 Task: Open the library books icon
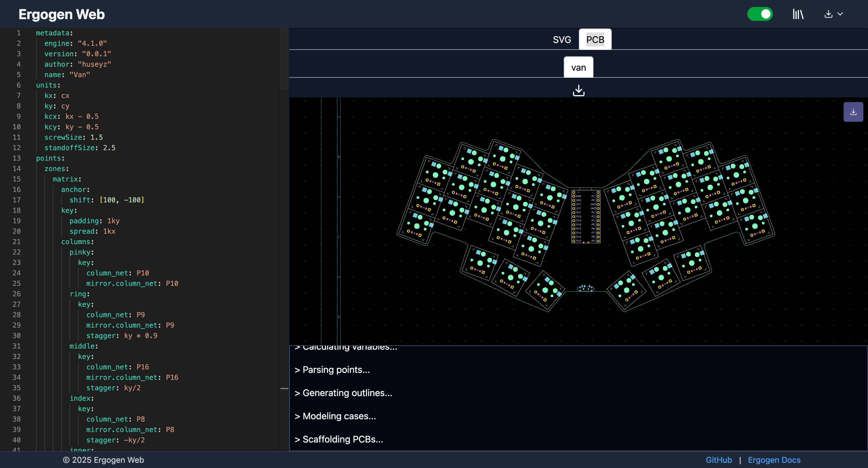(x=798, y=14)
